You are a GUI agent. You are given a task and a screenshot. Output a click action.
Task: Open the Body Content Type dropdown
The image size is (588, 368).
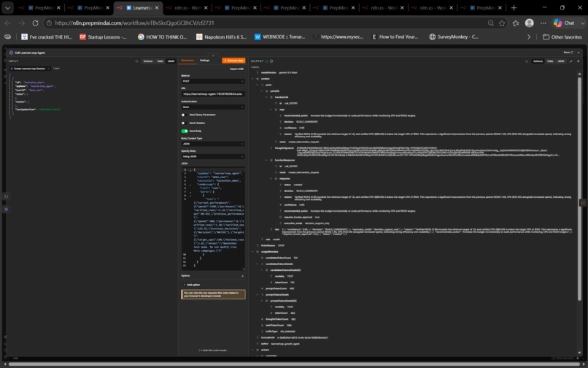click(x=213, y=144)
